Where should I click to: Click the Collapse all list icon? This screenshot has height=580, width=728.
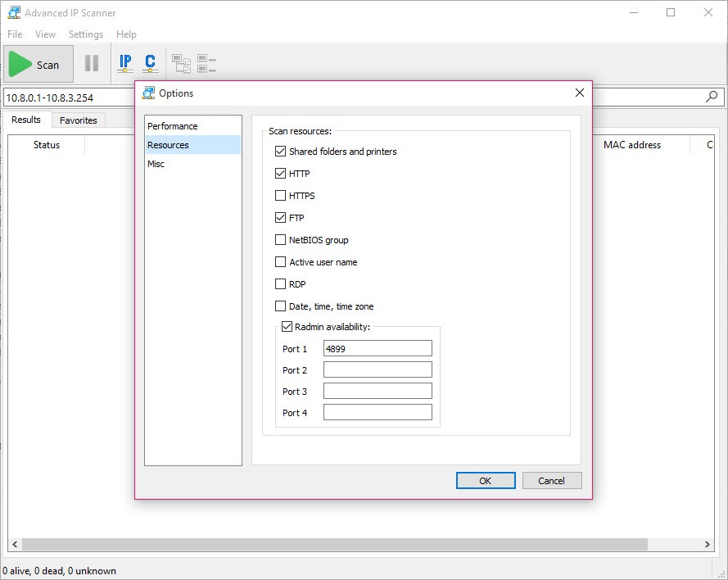206,64
